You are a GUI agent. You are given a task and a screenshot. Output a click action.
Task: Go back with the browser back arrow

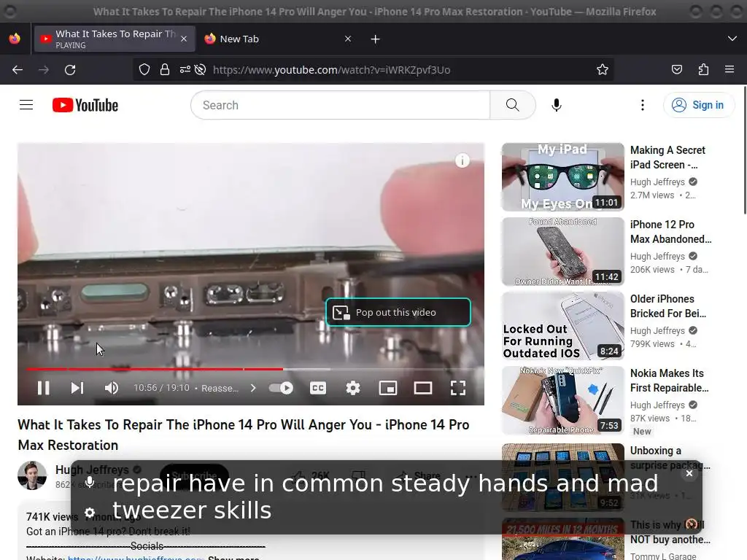click(x=18, y=69)
